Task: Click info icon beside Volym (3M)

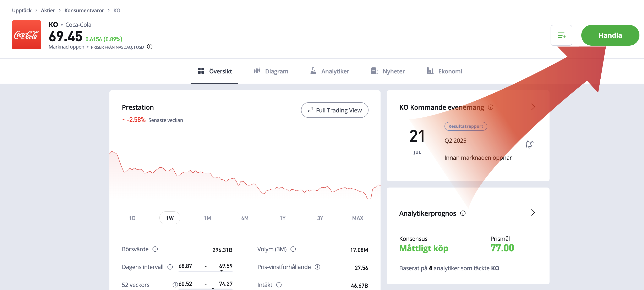Action: coord(293,249)
